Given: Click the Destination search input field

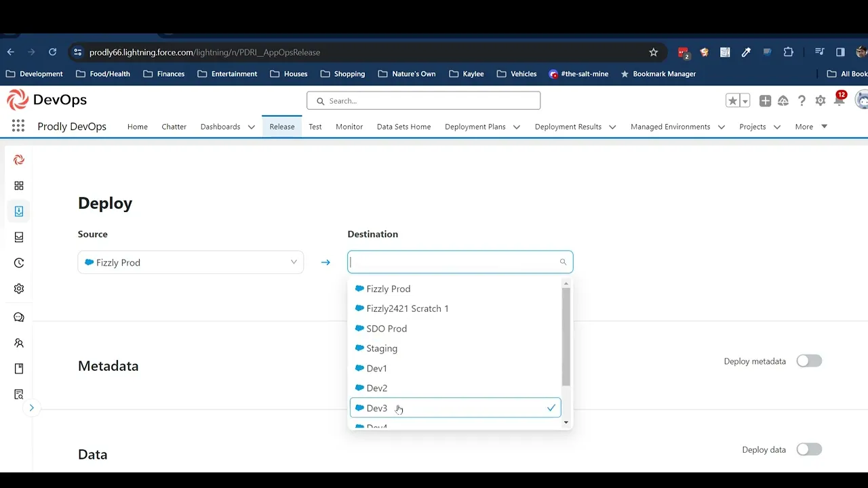Looking at the screenshot, I should point(460,262).
